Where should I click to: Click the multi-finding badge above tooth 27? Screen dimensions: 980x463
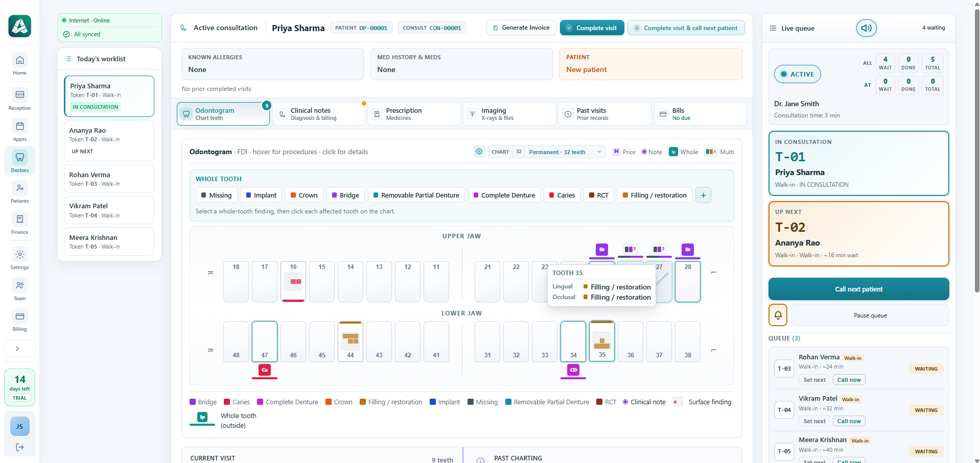(659, 249)
